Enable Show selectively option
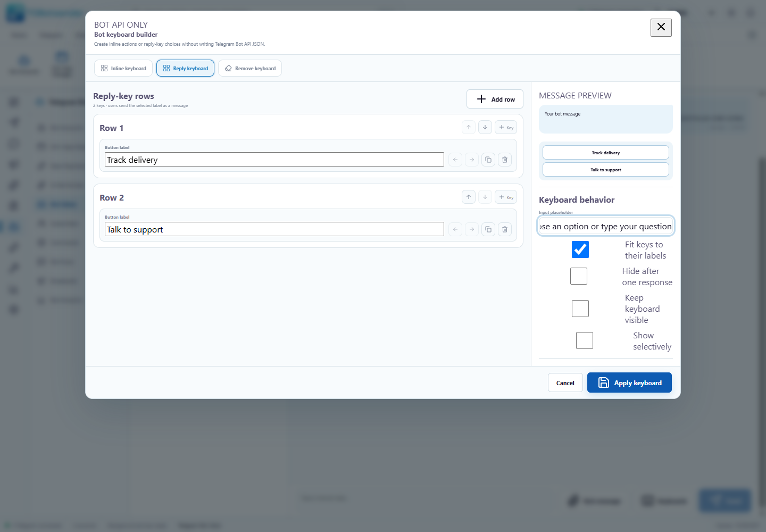Viewport: 766px width, 532px height. coord(585,340)
